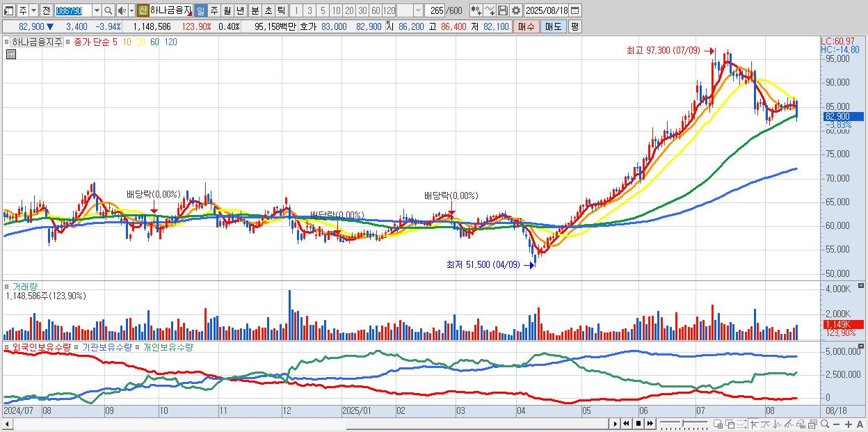Select the 5 interval tab
Image resolution: width=868 pixels, height=432 pixels.
click(x=323, y=10)
